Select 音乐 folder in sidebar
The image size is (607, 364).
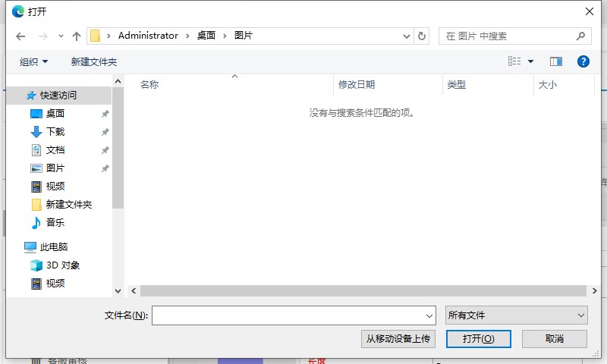click(55, 223)
